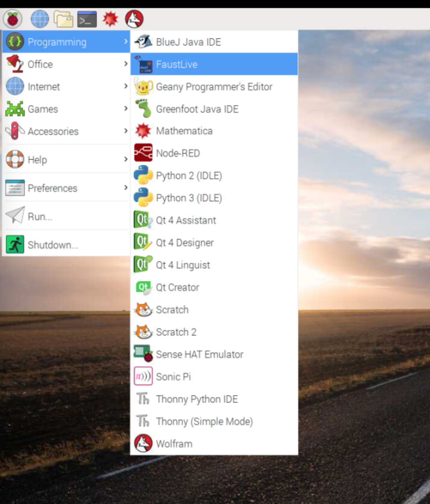Click the Shutdown running-man icon

[x=15, y=244]
